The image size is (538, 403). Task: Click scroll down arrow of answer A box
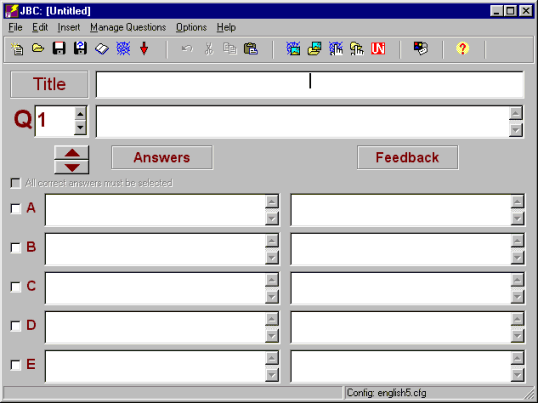click(x=272, y=218)
